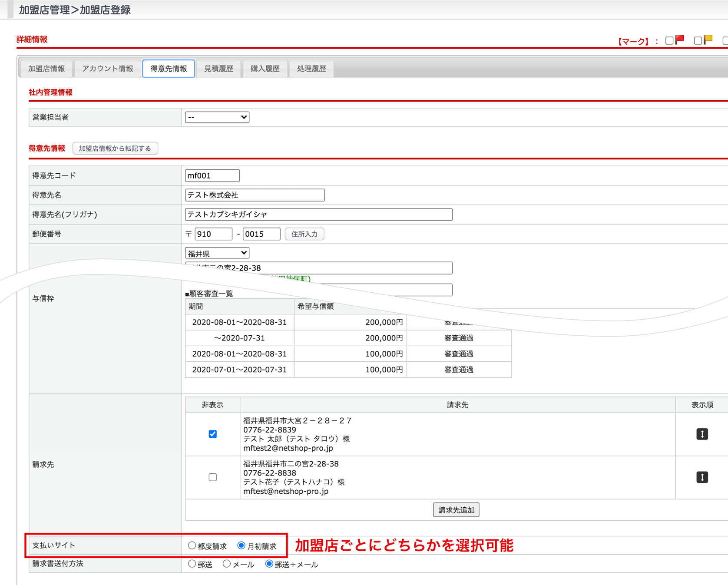Click the 得意先名 input field
This screenshot has height=585, width=728.
(x=255, y=195)
